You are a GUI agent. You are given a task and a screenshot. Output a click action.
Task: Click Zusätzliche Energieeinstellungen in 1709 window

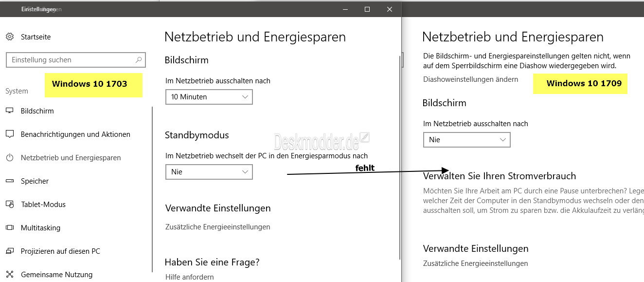click(476, 263)
